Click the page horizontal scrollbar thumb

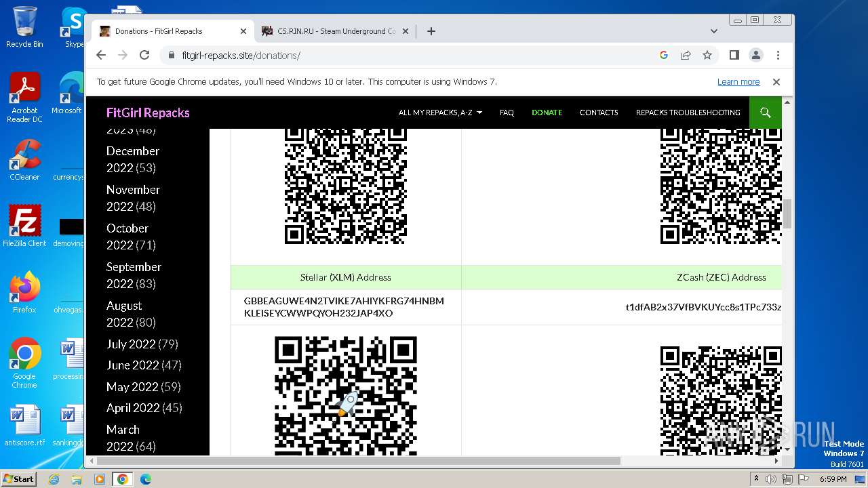pos(359,461)
